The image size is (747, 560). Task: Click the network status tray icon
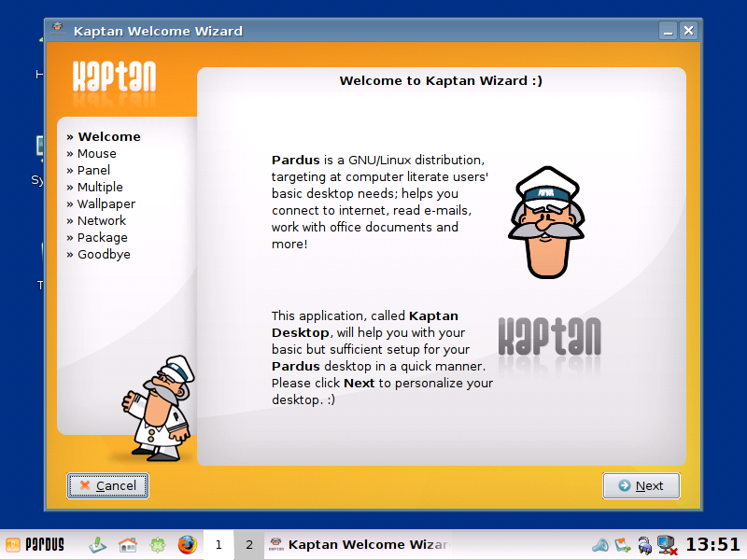point(667,544)
